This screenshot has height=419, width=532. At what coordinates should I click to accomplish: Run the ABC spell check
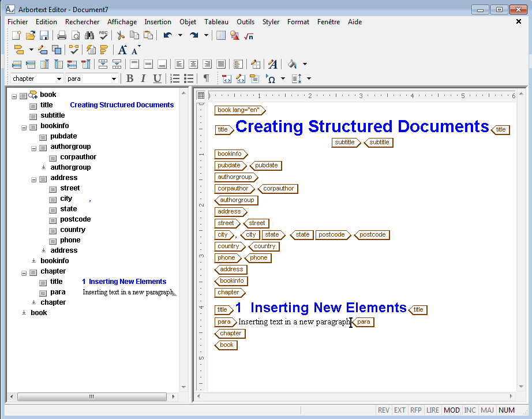(x=103, y=35)
